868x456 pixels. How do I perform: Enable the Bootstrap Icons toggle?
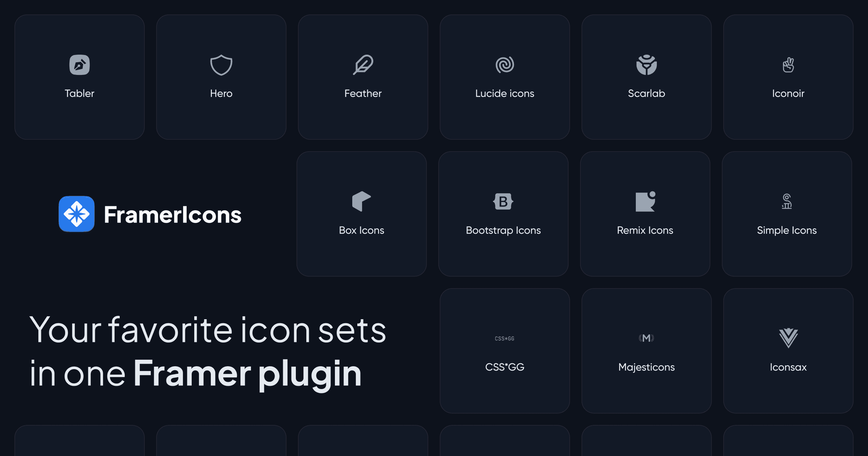[503, 214]
